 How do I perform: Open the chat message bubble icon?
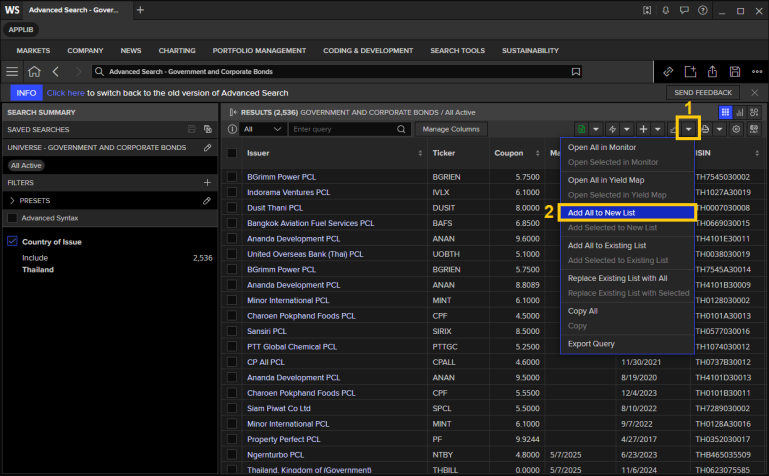(684, 10)
